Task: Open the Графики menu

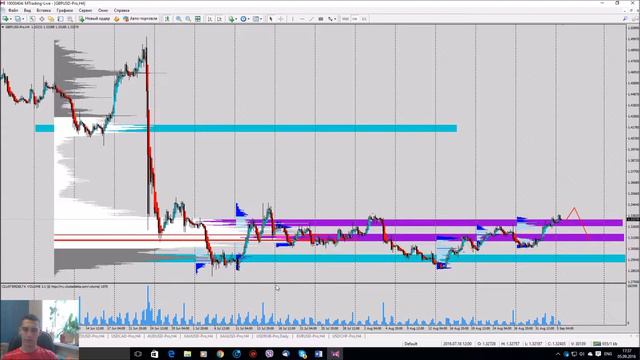Action: pos(65,10)
